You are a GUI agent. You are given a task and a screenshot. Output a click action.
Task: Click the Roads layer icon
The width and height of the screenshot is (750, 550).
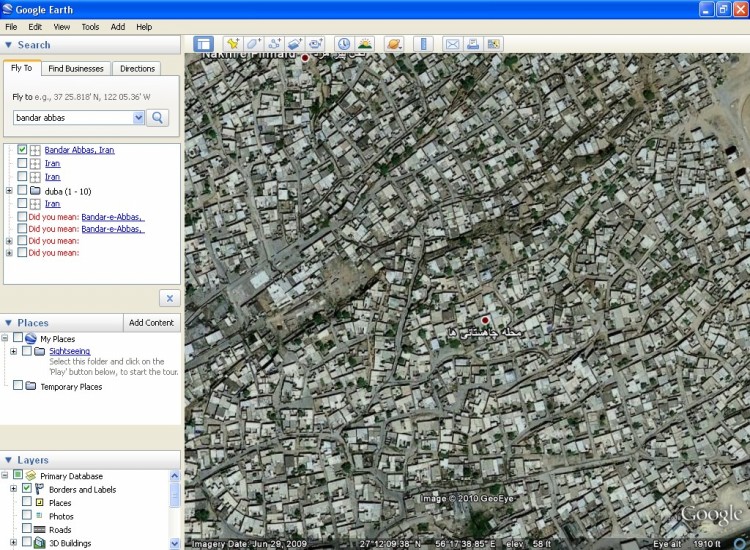pos(40,529)
